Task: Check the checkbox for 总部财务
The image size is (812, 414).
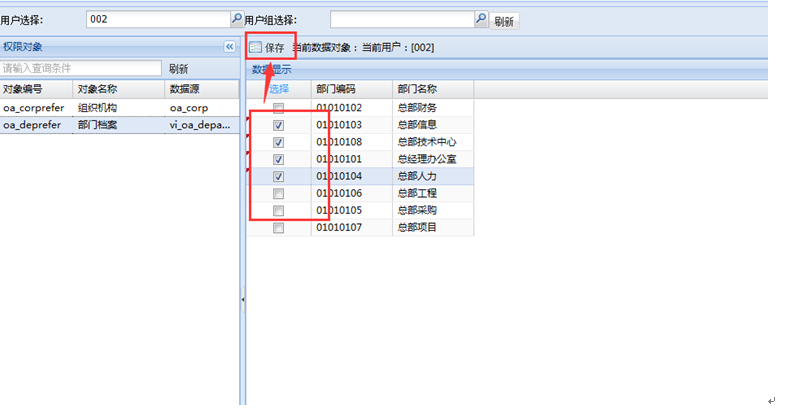Action: pyautogui.click(x=279, y=108)
